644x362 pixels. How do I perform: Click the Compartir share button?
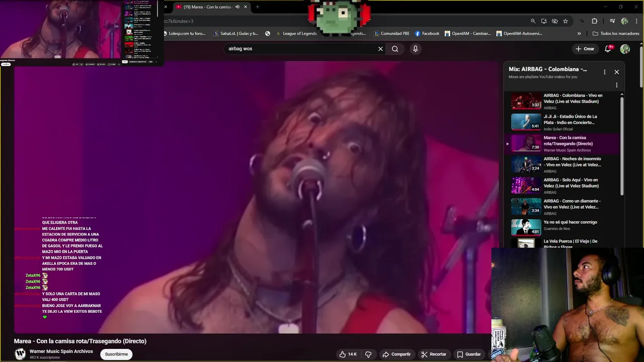396,354
